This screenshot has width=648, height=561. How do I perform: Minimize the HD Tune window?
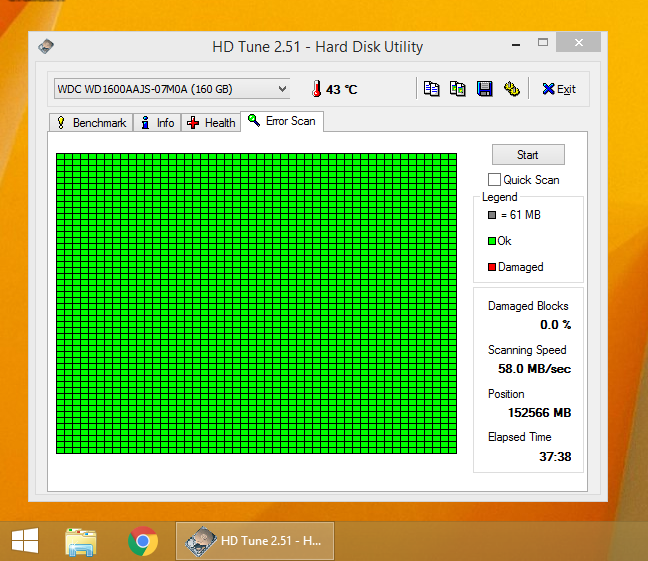click(516, 44)
